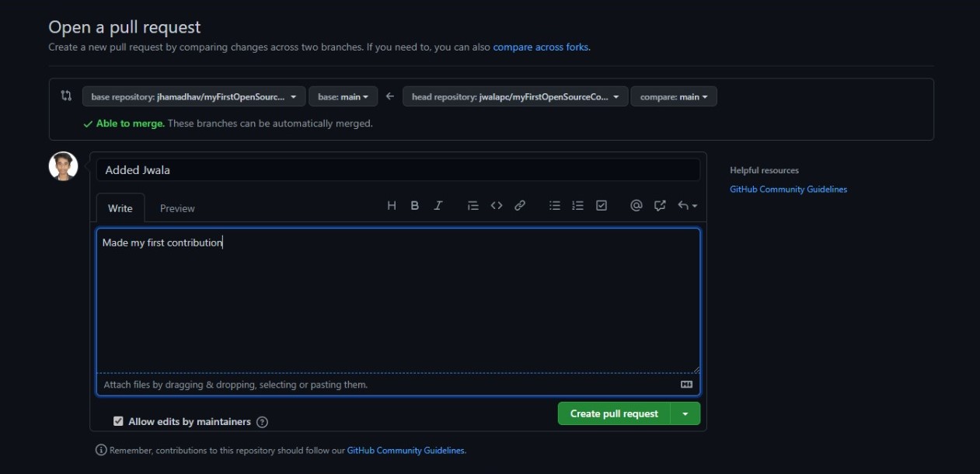Insert code with the angle-brackets icon
This screenshot has height=474, width=980.
pyautogui.click(x=497, y=206)
